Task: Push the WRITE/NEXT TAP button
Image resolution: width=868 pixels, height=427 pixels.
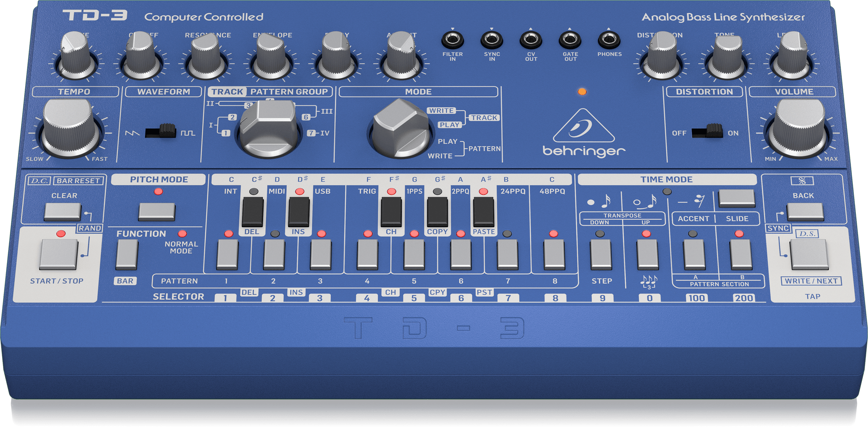Action: tap(809, 255)
